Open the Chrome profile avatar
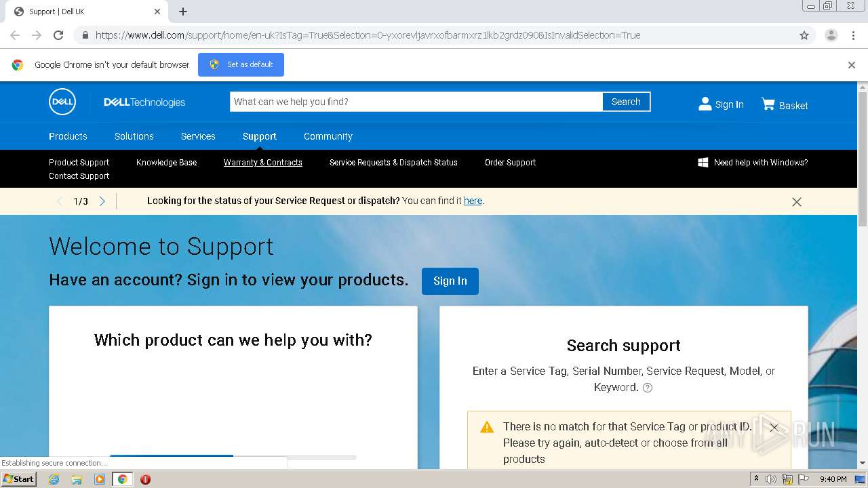 tap(831, 35)
